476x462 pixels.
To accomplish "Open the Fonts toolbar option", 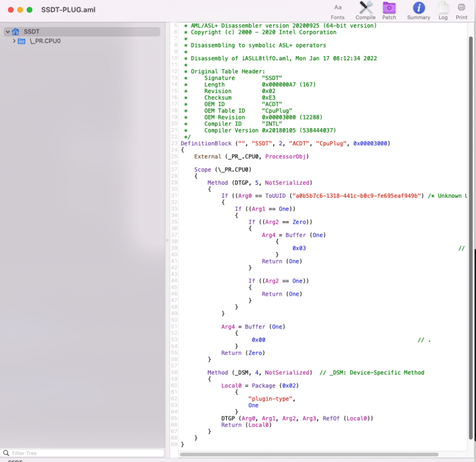I will click(x=337, y=11).
